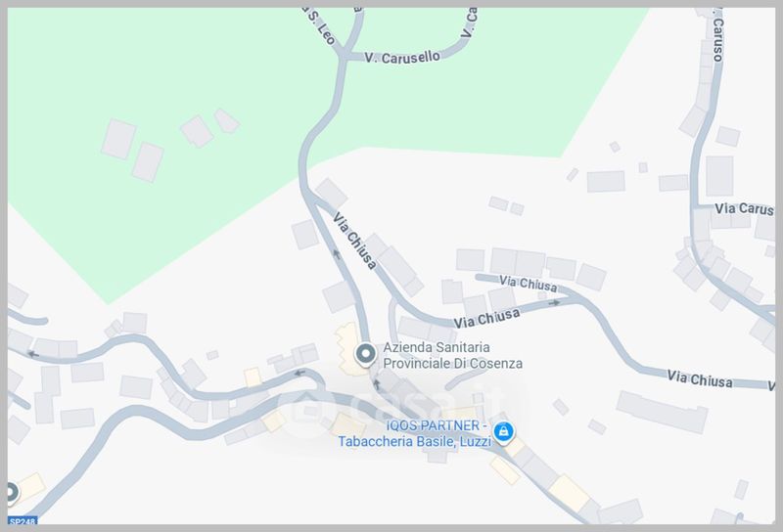The image size is (783, 532).
Task: Open Azienda Sanitaria Provinciale Di Cosenza label
Action: tap(452, 355)
